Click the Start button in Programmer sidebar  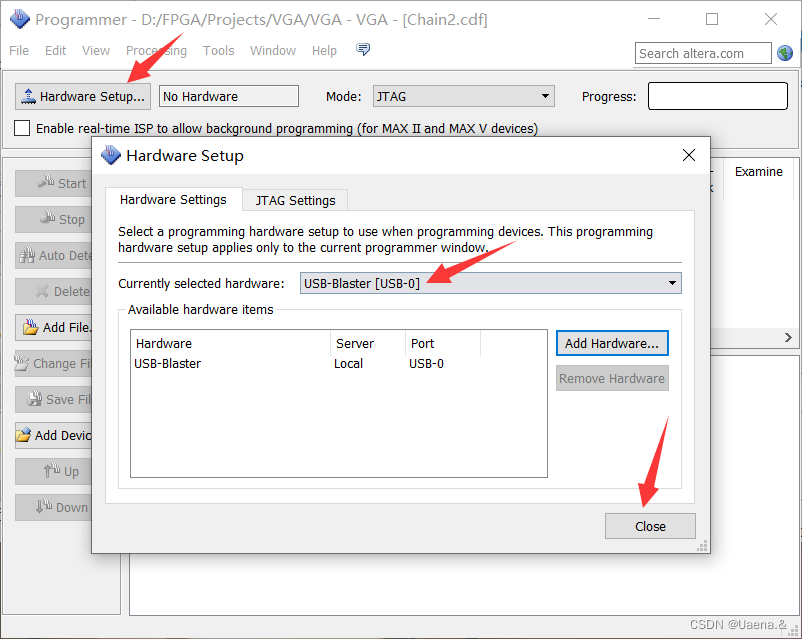point(54,183)
